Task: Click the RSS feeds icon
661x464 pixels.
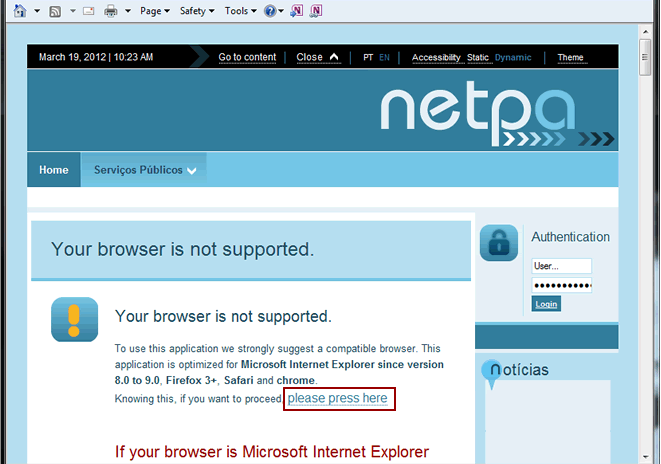Action: [56, 11]
